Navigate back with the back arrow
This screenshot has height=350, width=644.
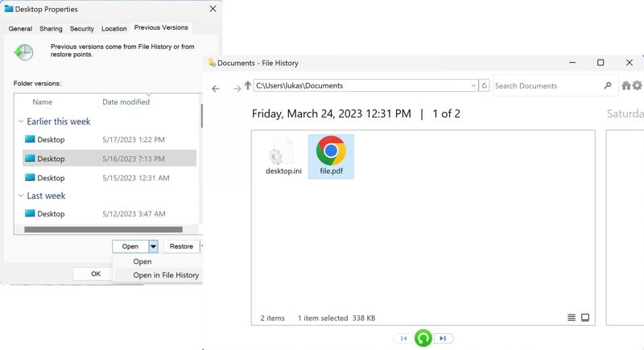point(216,89)
